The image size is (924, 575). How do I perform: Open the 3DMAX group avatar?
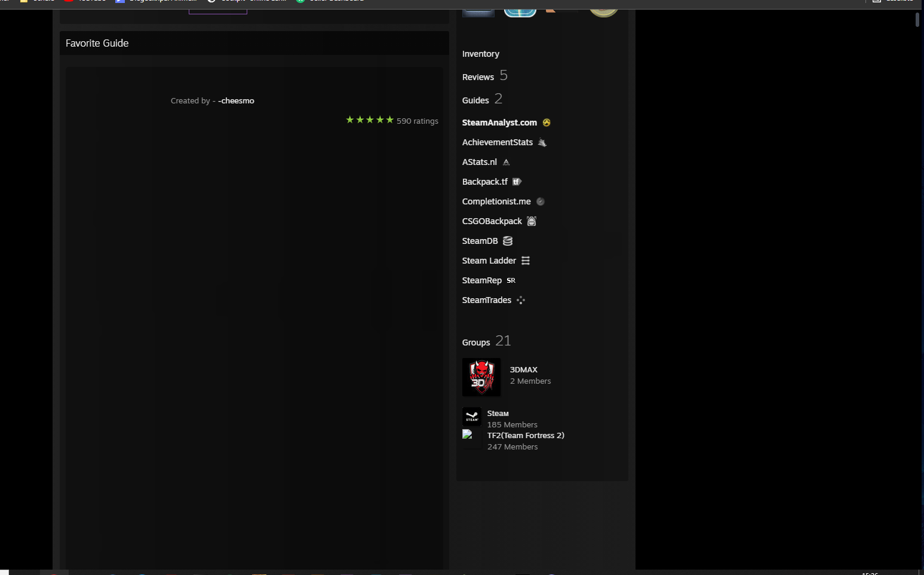tap(481, 377)
